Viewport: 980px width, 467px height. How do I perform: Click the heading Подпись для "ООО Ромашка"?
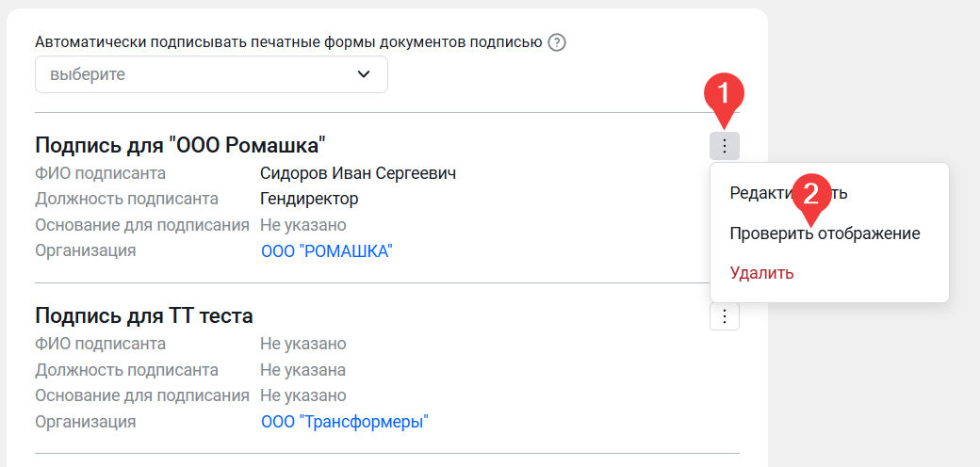coord(180,145)
